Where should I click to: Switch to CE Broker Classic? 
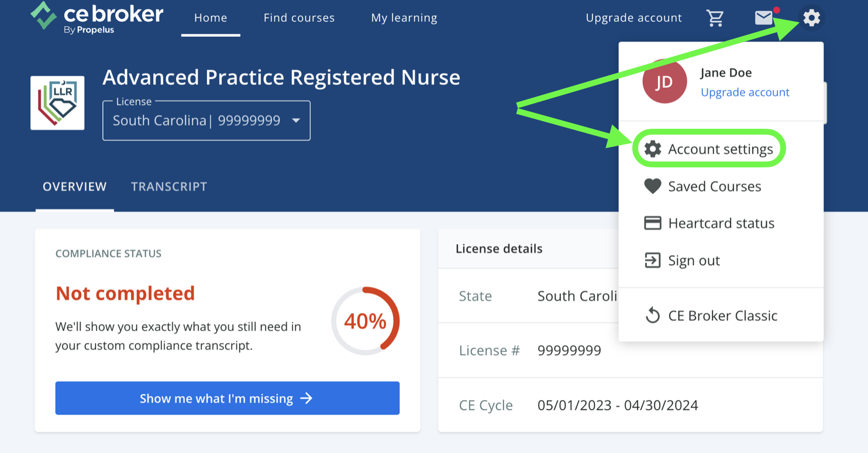click(x=721, y=315)
